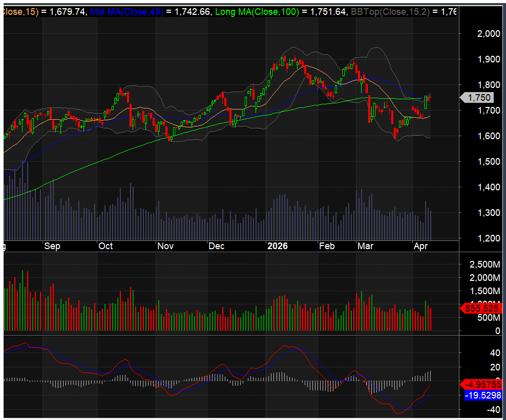Click the Apr label on time axis

(x=420, y=246)
